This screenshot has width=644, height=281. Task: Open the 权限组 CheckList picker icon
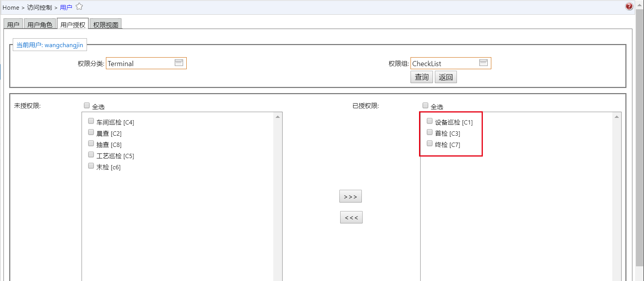coord(483,63)
